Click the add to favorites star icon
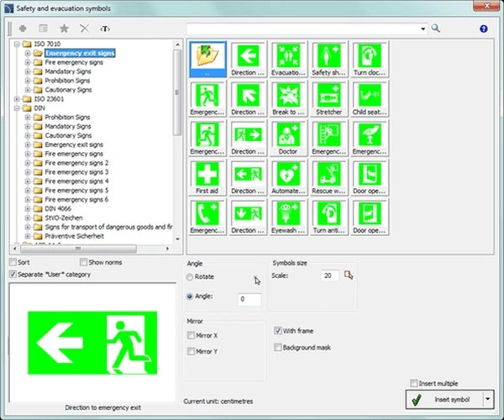The height and width of the screenshot is (420, 504). click(64, 29)
